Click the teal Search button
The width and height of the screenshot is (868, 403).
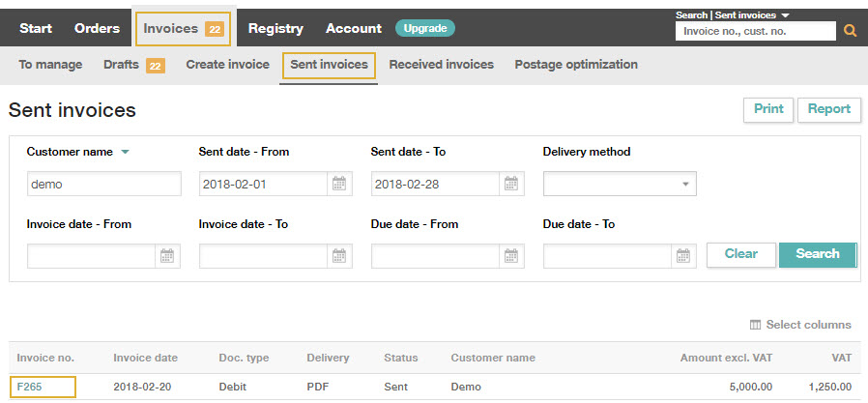pos(818,254)
